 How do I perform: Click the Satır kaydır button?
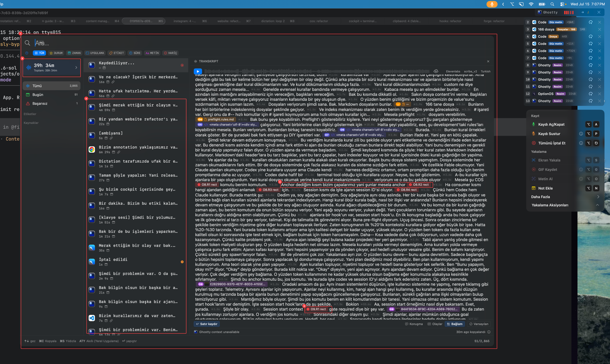tap(206, 324)
